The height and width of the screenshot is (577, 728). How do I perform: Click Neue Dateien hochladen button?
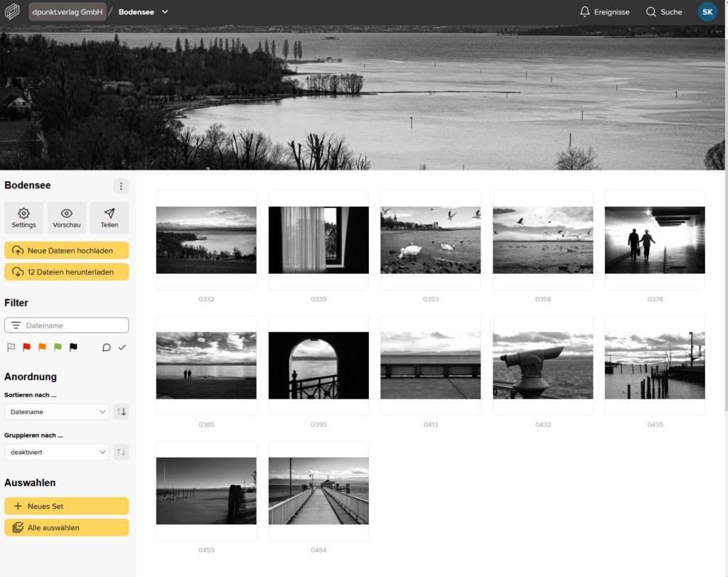pyautogui.click(x=67, y=250)
